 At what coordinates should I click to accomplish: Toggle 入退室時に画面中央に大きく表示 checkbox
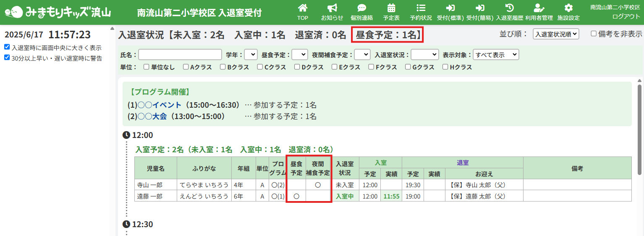click(7, 47)
